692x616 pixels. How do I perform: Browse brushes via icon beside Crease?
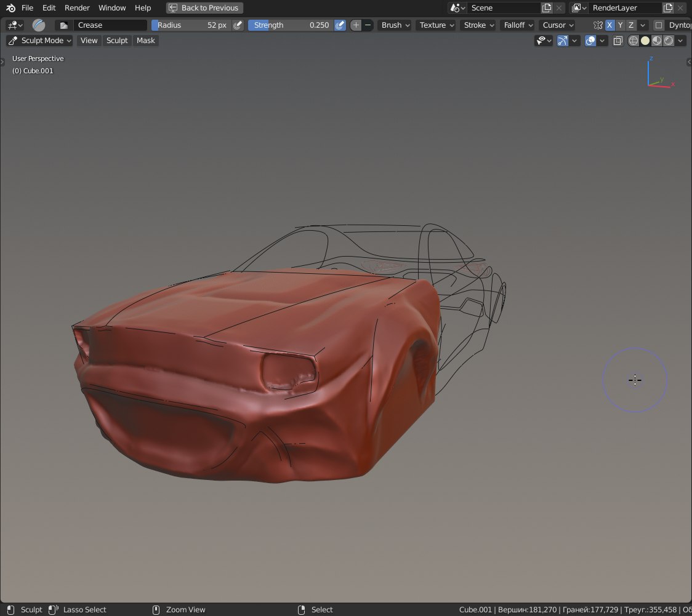pyautogui.click(x=64, y=25)
